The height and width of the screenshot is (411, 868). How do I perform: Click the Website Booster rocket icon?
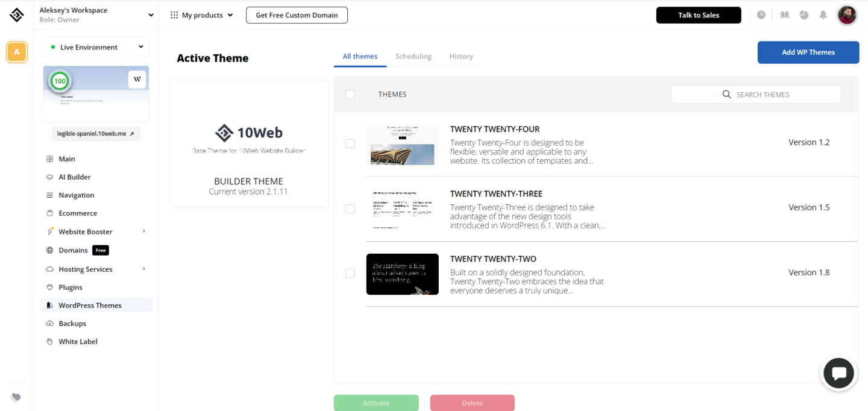tap(50, 231)
